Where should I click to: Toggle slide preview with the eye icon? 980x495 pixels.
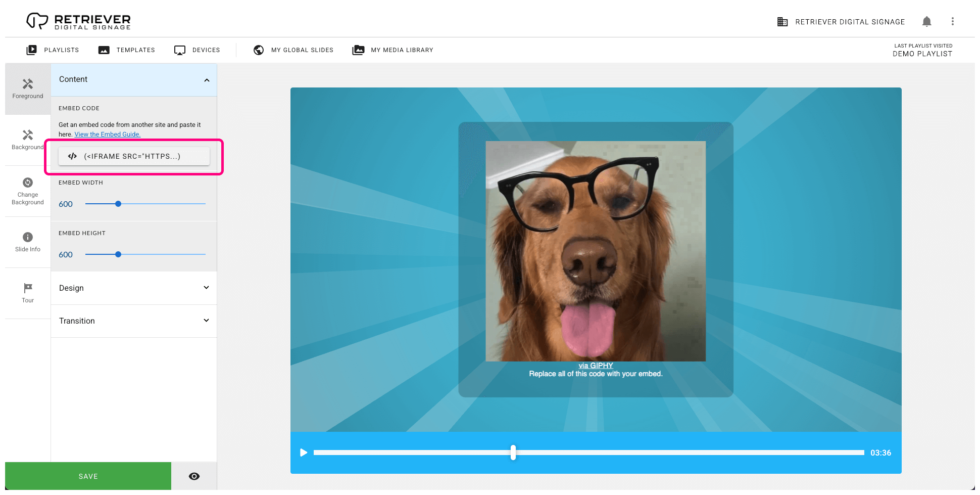coord(194,476)
